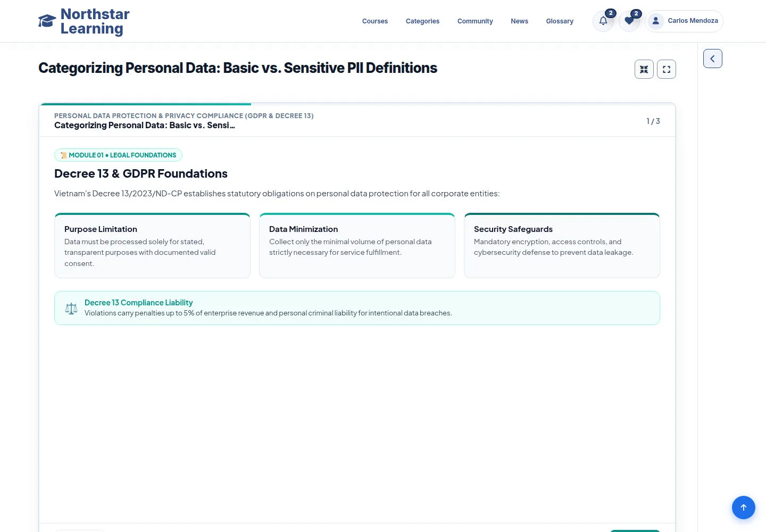This screenshot has height=532, width=766.
Task: Click the collapse view icon beside lesson title
Action: point(644,69)
